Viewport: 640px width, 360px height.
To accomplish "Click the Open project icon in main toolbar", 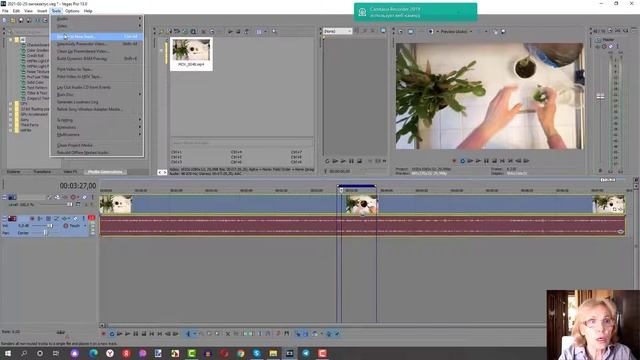I will [x=13, y=20].
